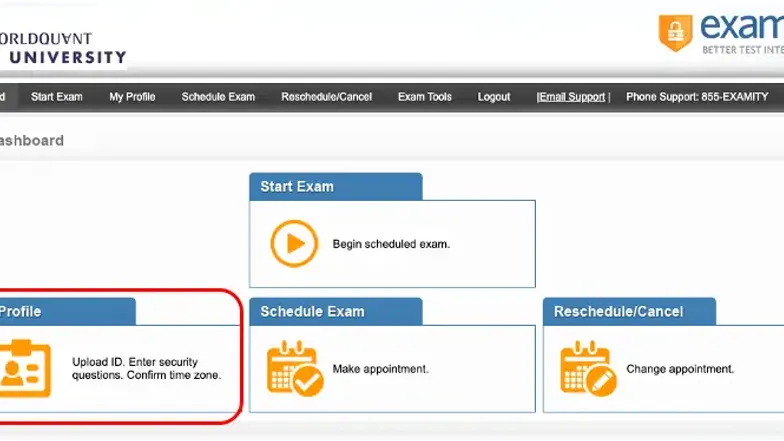Screen dimensions: 784x441
Task: Click the calendar pencil icon for Reschedule/Cancel
Action: tap(588, 368)
